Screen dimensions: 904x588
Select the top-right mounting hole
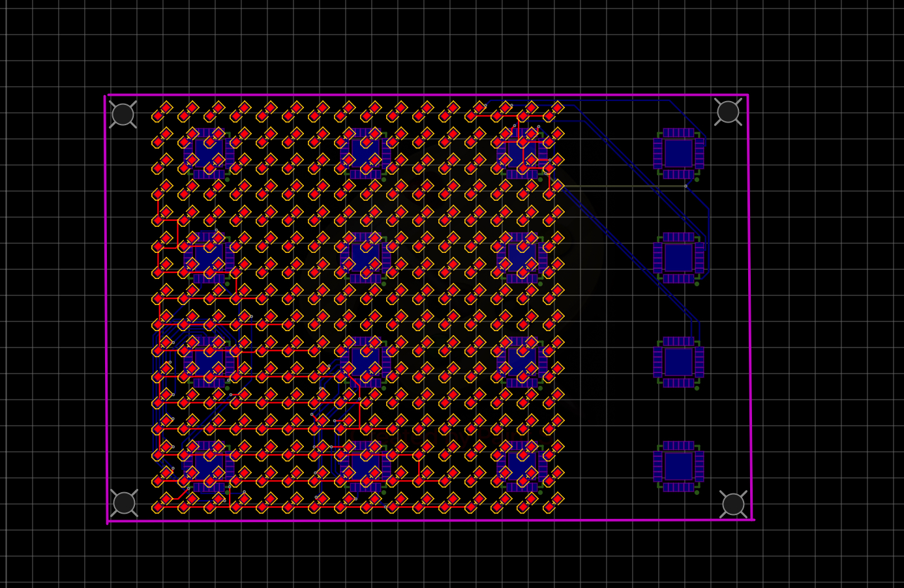click(x=728, y=112)
